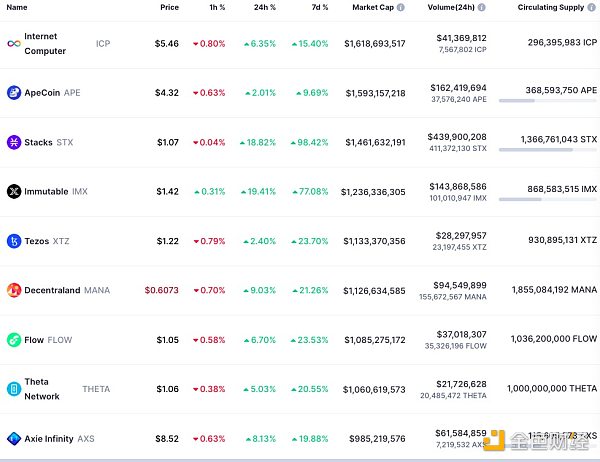Click ApeCoin circulating supply progress bar

click(547, 101)
